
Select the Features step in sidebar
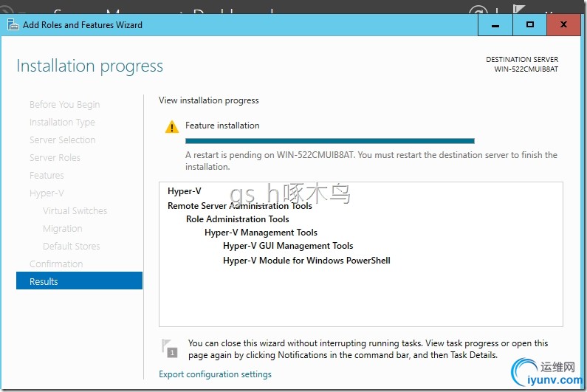click(47, 175)
